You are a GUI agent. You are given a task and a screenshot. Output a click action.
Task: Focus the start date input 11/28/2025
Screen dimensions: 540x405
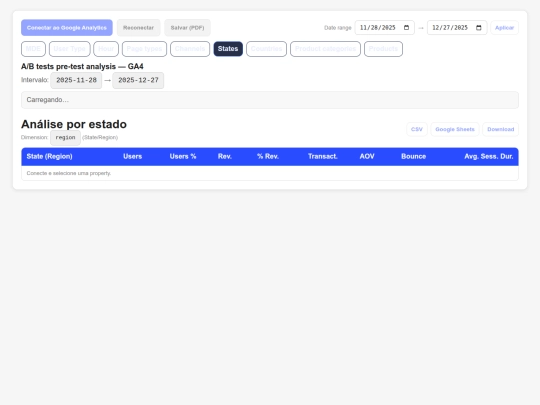tap(384, 28)
